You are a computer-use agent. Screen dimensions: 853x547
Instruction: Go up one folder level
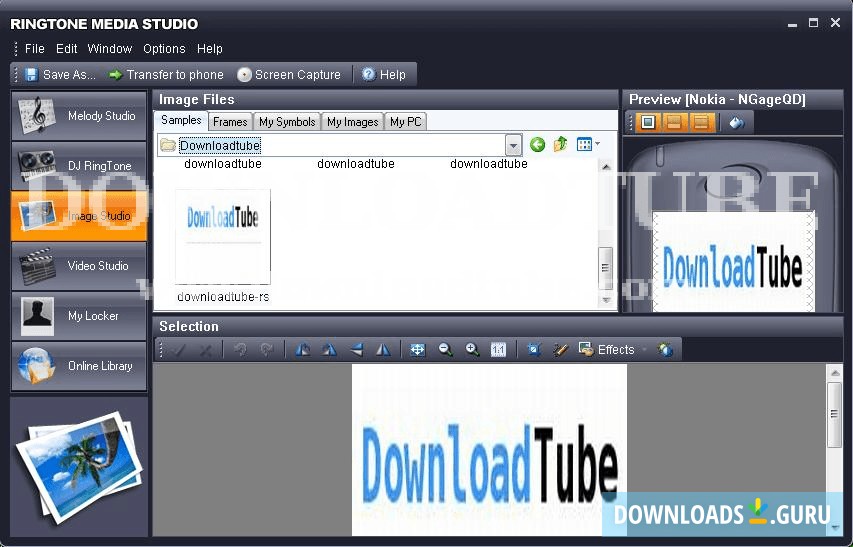click(560, 145)
